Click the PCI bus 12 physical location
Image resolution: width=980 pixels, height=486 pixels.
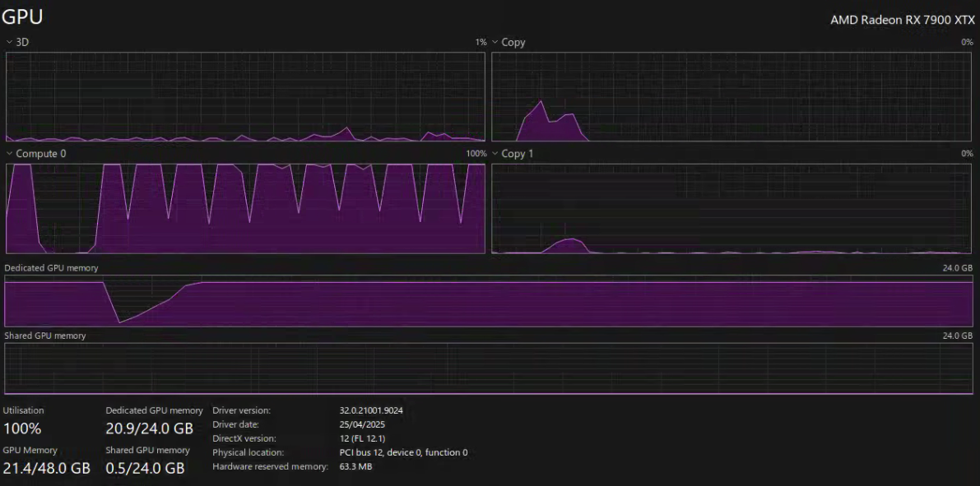point(403,452)
